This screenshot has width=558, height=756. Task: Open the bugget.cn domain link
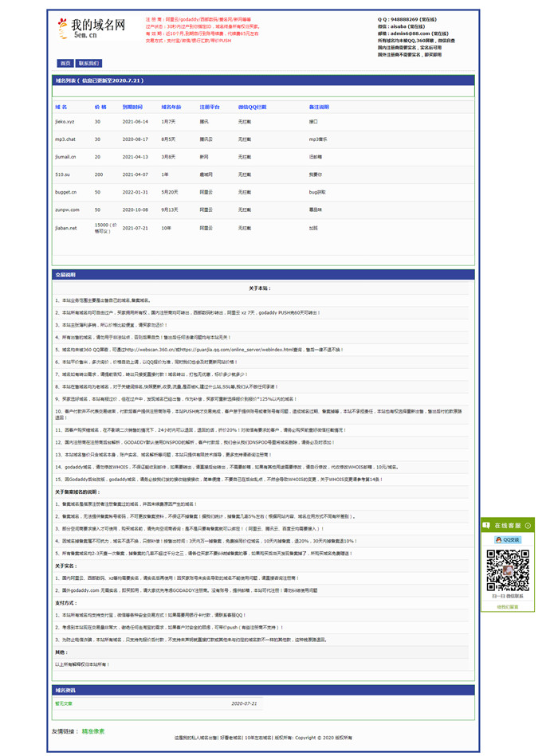tap(65, 192)
